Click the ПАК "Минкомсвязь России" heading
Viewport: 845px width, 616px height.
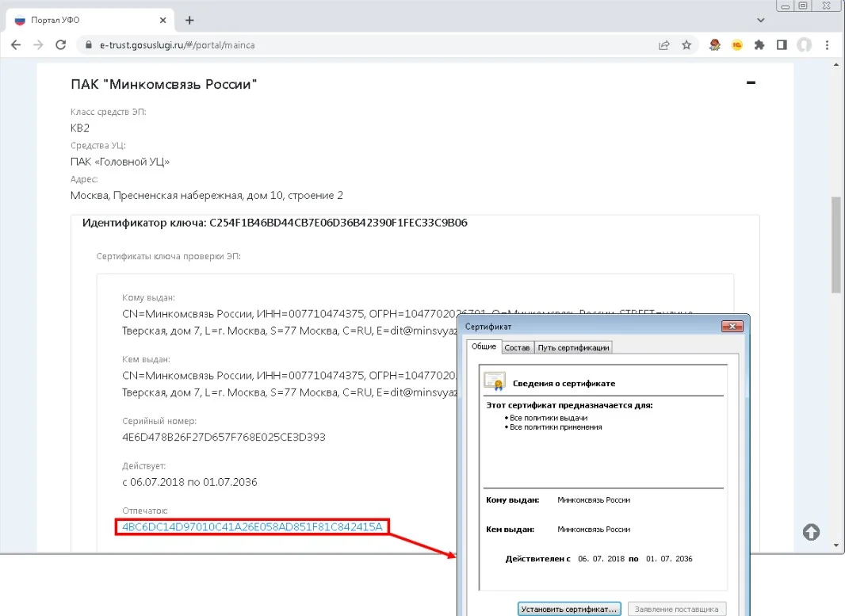(x=163, y=84)
